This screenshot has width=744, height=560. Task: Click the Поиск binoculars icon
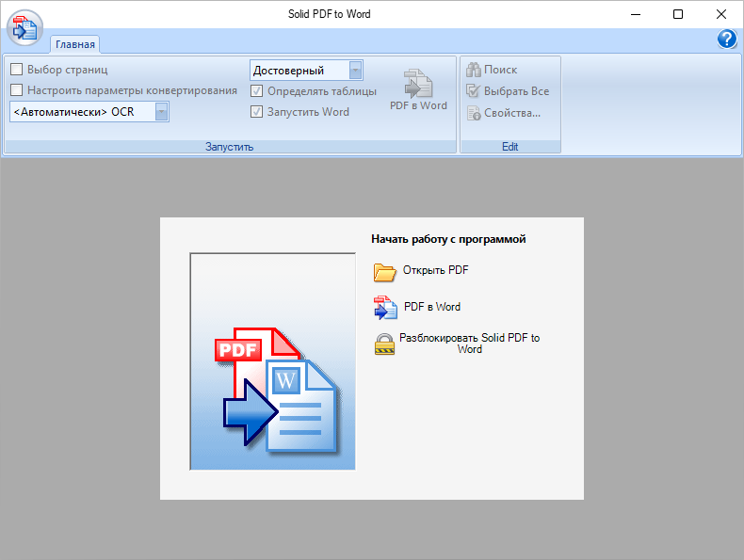coord(473,70)
